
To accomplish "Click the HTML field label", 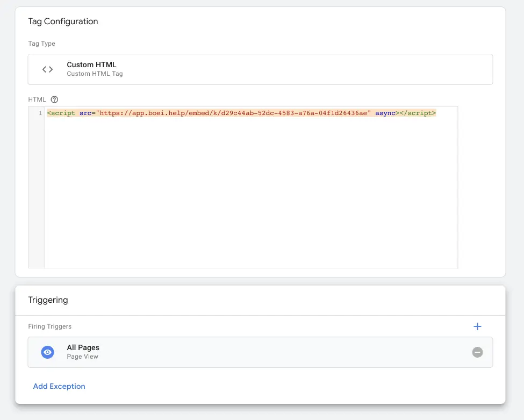I will pyautogui.click(x=37, y=99).
